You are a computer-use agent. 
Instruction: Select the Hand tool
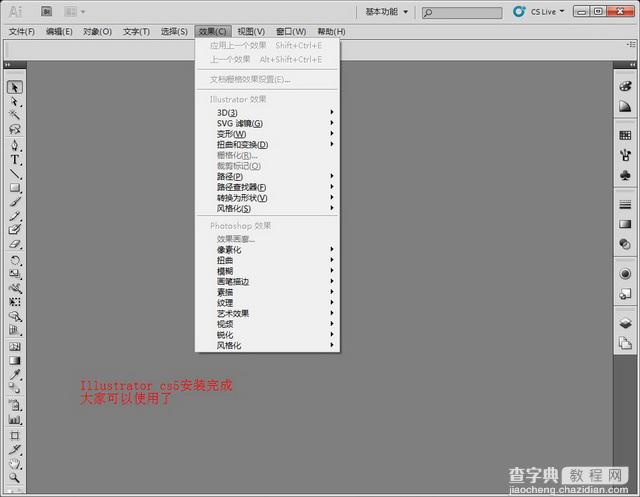coord(15,464)
